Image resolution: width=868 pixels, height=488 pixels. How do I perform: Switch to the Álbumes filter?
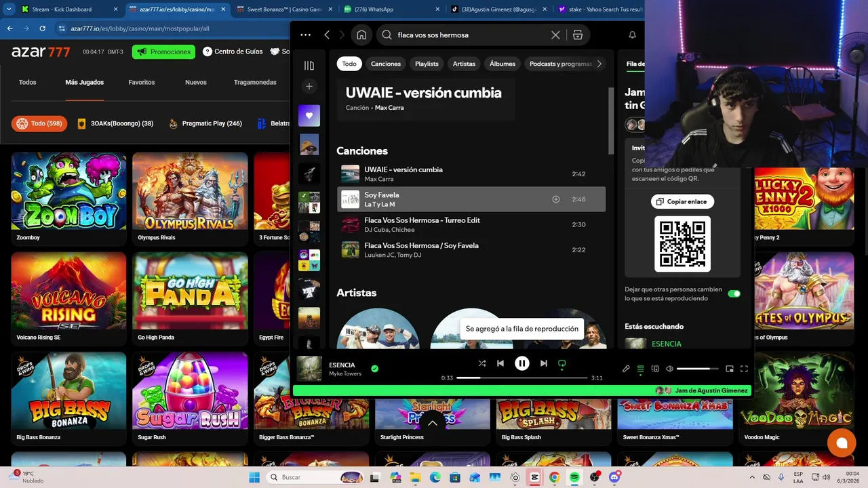pyautogui.click(x=502, y=64)
